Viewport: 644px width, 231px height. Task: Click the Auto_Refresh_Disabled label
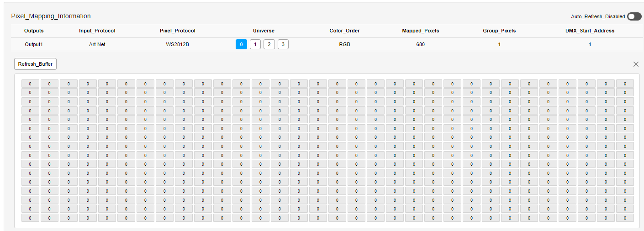point(598,16)
